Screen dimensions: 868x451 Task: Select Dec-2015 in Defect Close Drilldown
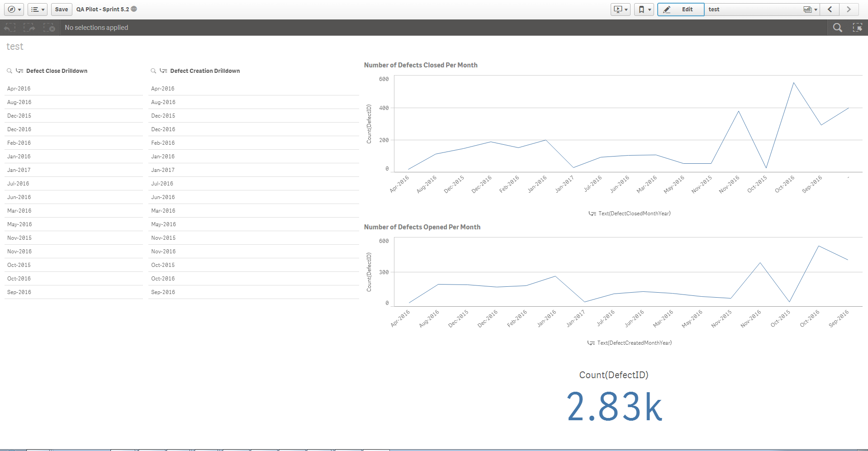(74, 116)
